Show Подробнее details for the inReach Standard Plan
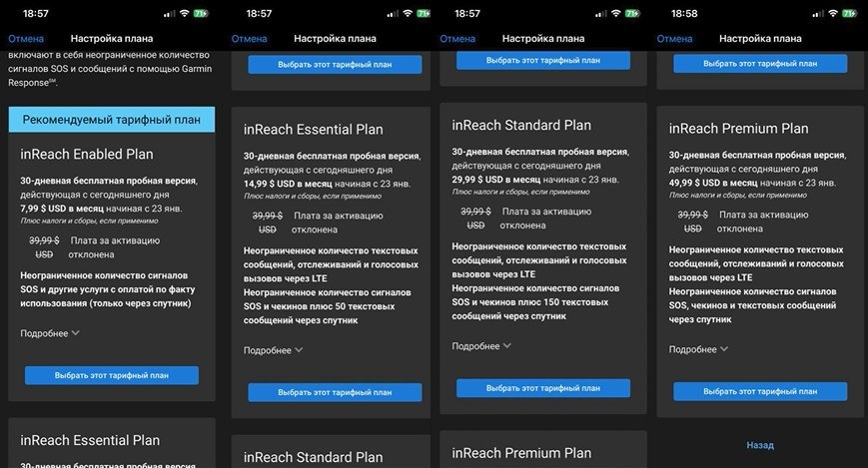 click(x=481, y=346)
